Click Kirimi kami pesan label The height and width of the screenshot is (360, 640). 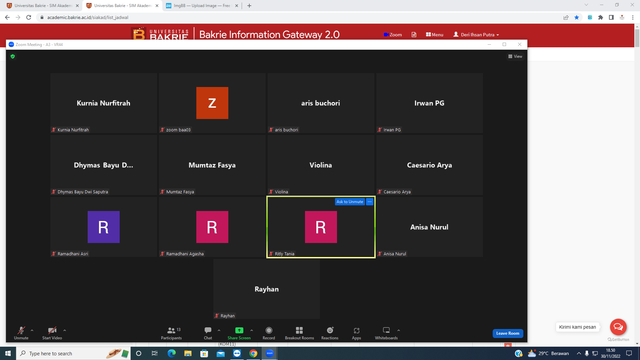tap(577, 327)
